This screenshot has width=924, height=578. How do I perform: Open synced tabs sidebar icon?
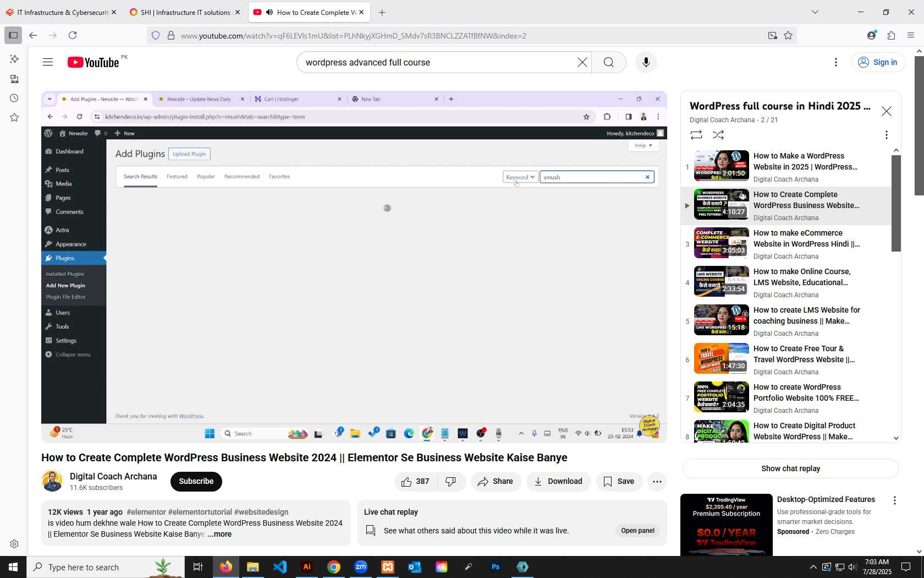[x=14, y=79]
